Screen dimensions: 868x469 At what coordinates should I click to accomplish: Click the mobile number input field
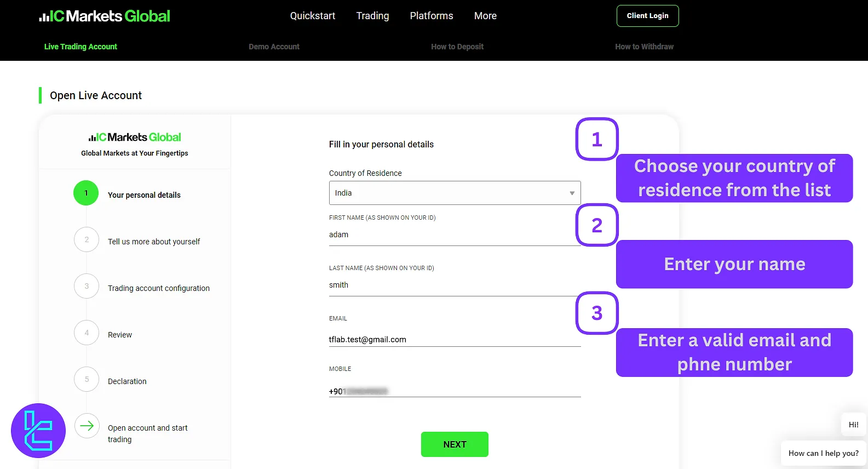(455, 391)
